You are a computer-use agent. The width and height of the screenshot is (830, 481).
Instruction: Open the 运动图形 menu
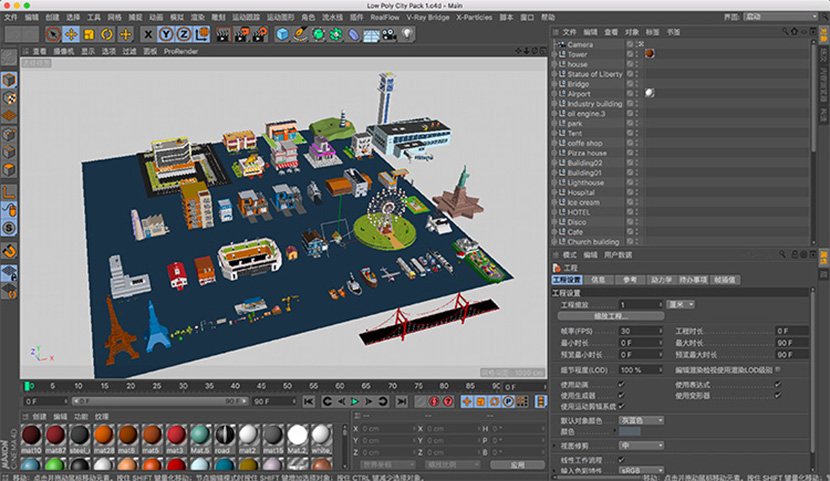(280, 17)
